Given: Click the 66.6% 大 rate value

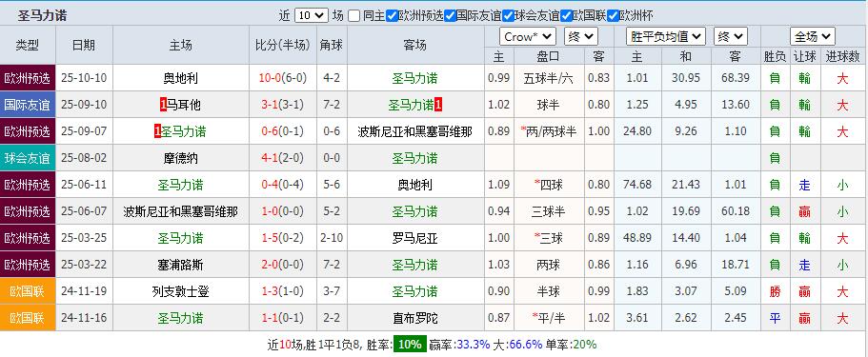Looking at the screenshot, I should point(525,345).
